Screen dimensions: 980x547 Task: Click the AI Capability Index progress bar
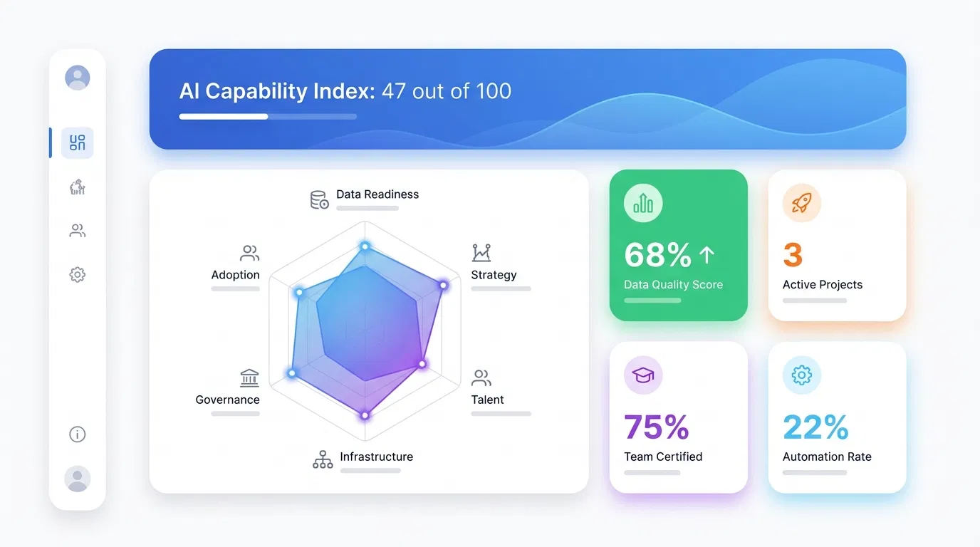pyautogui.click(x=267, y=116)
